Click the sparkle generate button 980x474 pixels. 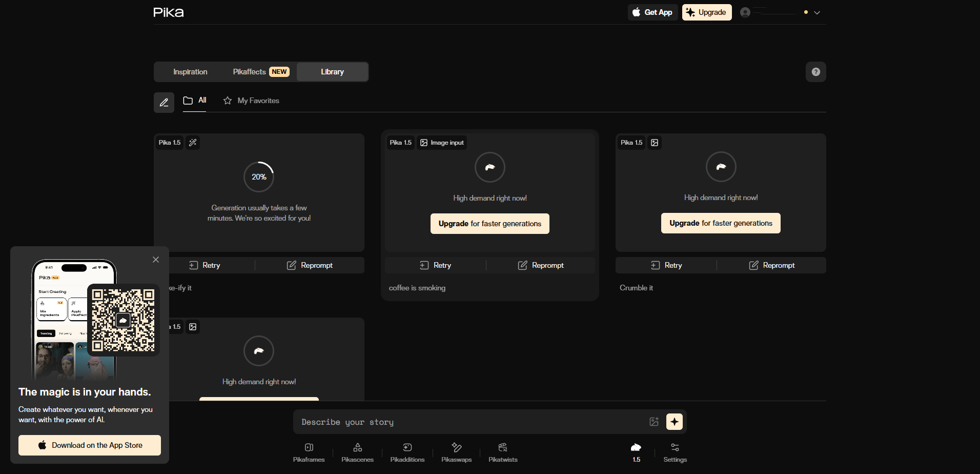[675, 422]
